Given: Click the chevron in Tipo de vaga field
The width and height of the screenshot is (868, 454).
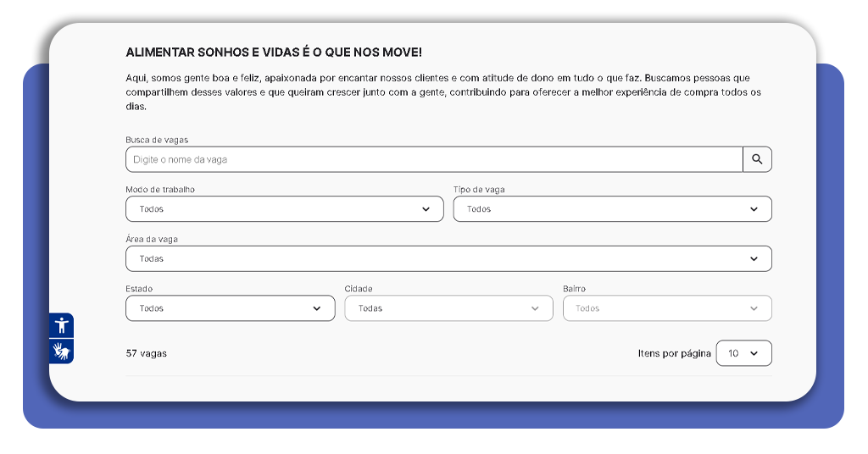Looking at the screenshot, I should (754, 209).
